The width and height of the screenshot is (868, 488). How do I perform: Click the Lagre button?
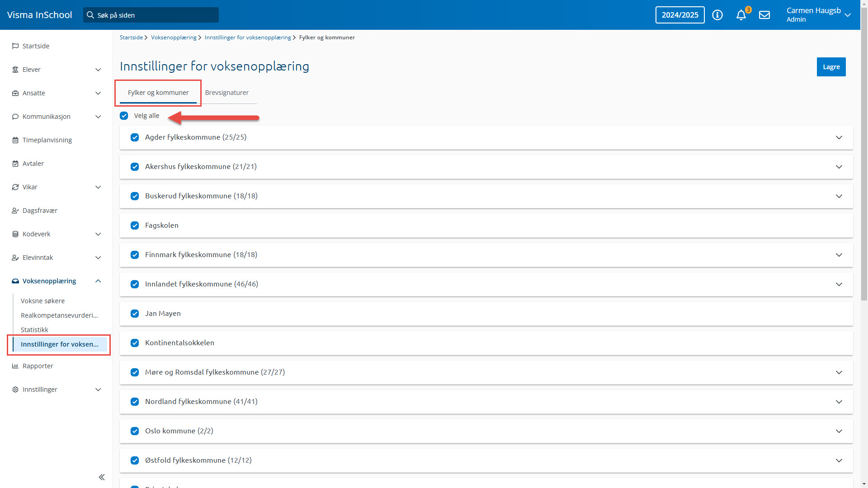(831, 67)
